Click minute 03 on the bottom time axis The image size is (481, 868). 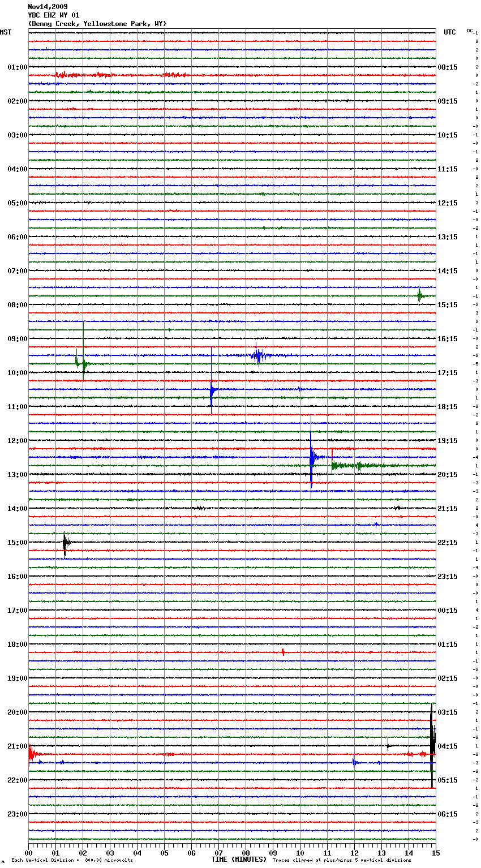click(x=110, y=852)
